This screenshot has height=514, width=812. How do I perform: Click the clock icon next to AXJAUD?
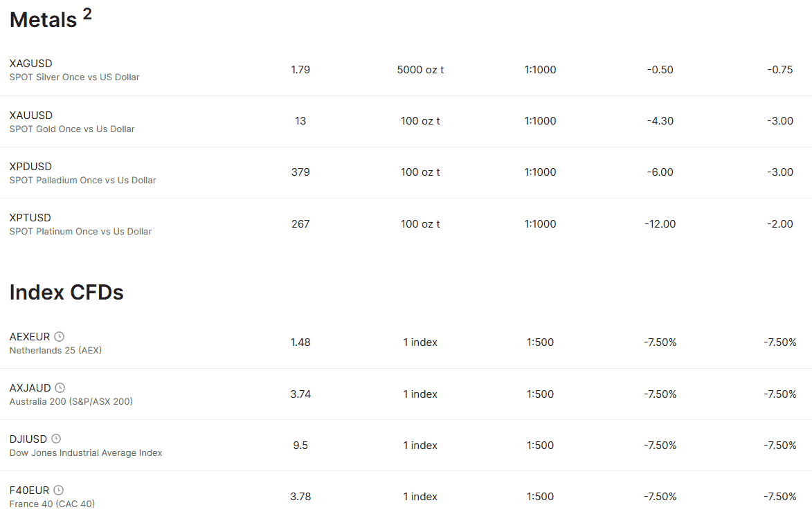click(x=60, y=388)
